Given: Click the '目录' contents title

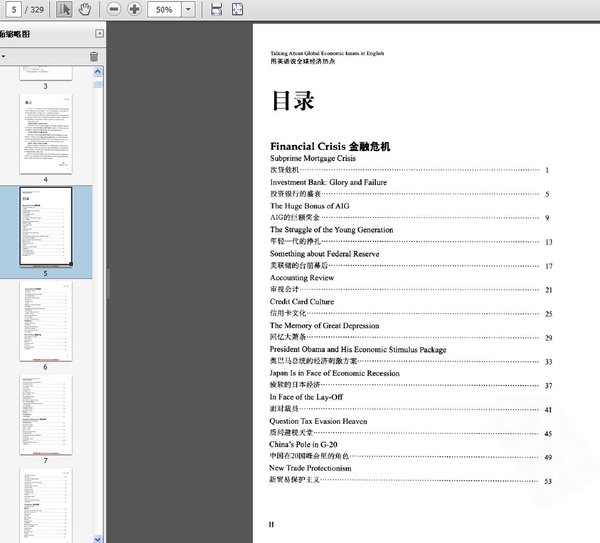Looking at the screenshot, I should 293,101.
